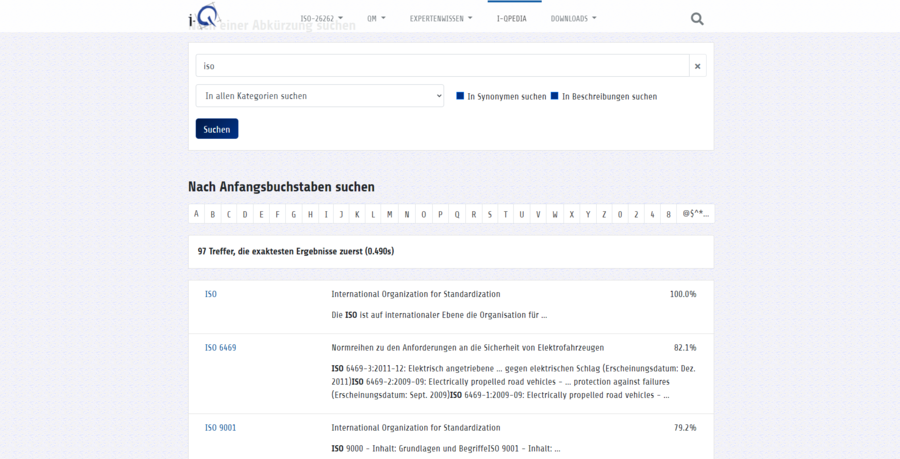
Task: Filter abbreviations by letter C
Action: (x=228, y=214)
